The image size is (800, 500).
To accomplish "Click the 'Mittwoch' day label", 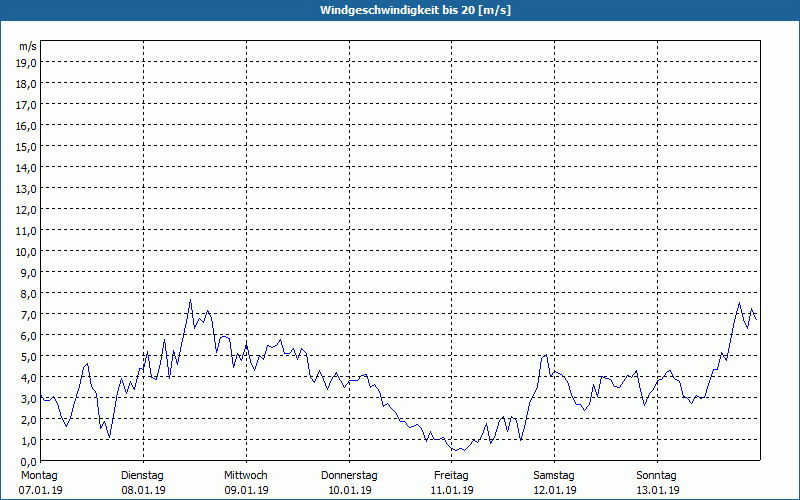I will 245,476.
